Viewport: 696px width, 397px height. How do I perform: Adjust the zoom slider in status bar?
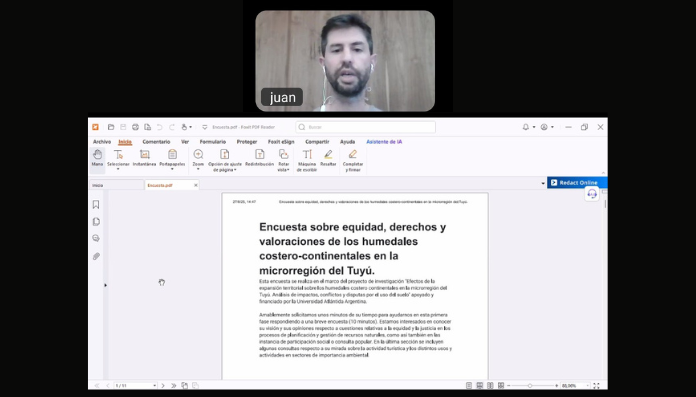click(x=530, y=385)
